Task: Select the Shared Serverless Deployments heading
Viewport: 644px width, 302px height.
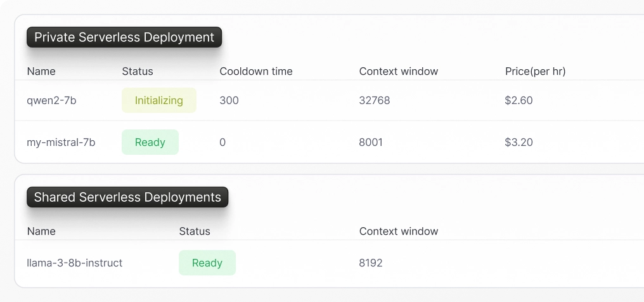Action: 127,197
